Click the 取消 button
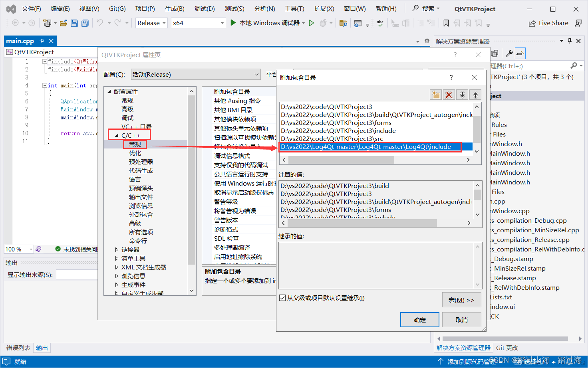Screen dimensions: 588x368 point(462,320)
